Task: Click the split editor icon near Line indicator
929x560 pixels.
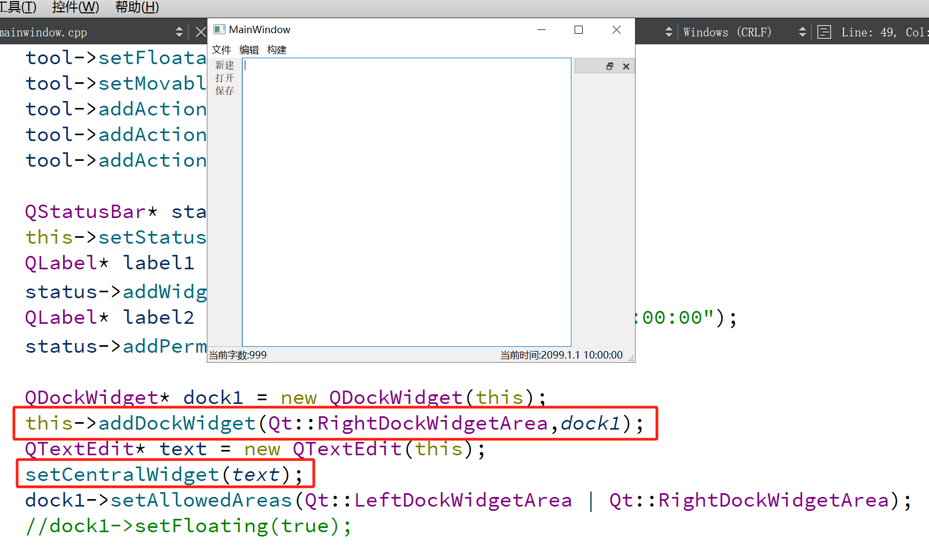Action: click(x=824, y=32)
